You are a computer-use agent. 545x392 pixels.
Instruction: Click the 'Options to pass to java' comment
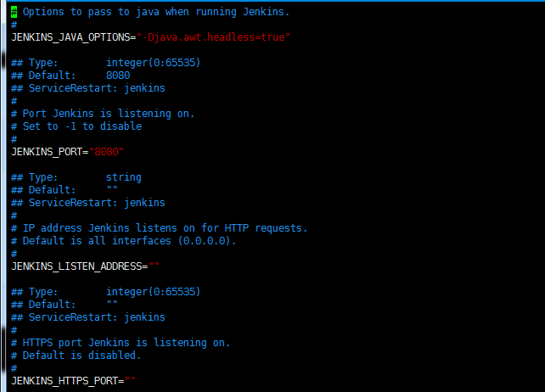point(155,12)
